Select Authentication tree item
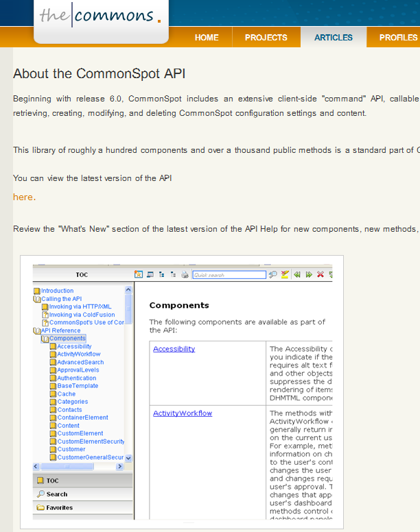This screenshot has width=420, height=532. point(77,378)
